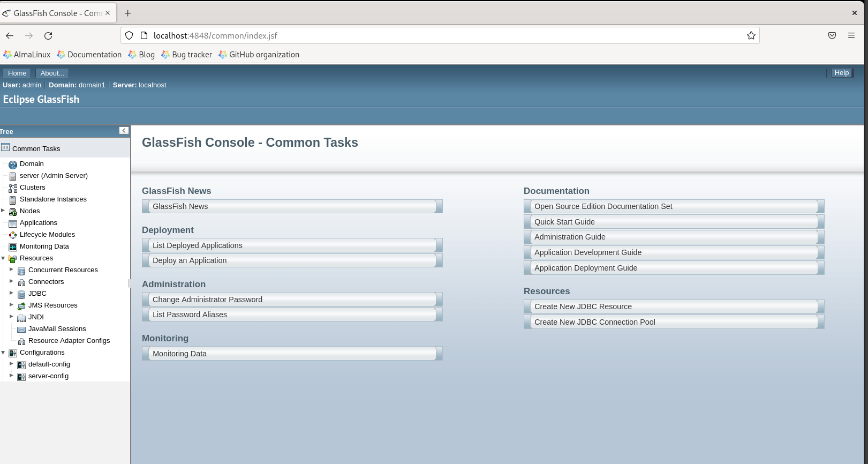The image size is (868, 464).
Task: Click the Standalone Instances icon
Action: tap(13, 200)
